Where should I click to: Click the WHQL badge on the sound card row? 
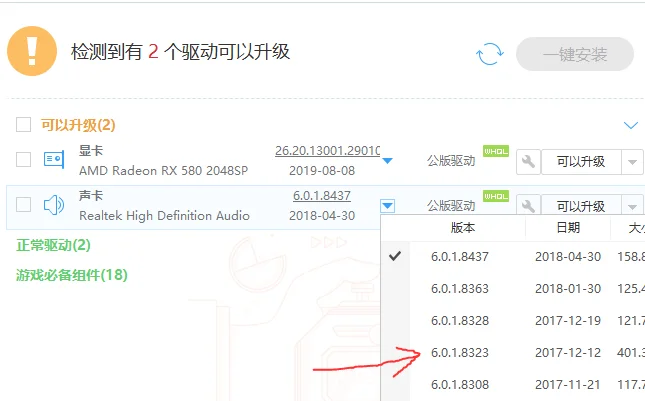496,196
